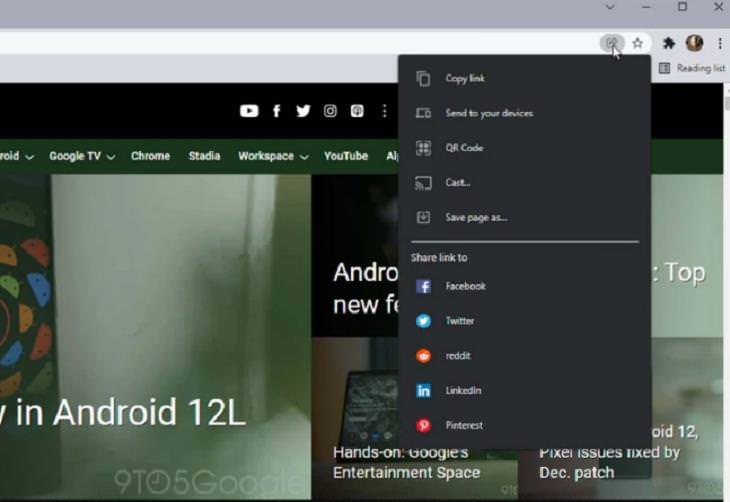Open the site's Twitter bird icon
This screenshot has width=730, height=502.
click(x=303, y=111)
